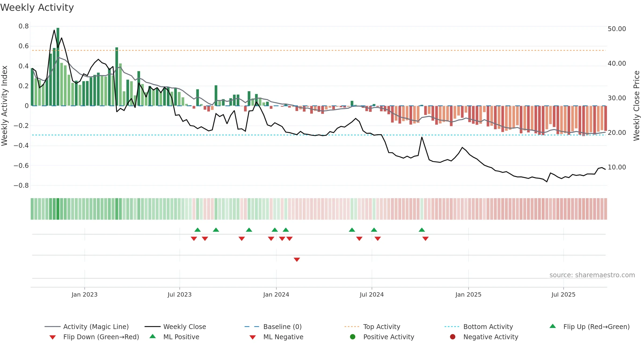Click the last Flip Down marker near Oct 2024
This screenshot has width=644, height=362.
[x=426, y=239]
